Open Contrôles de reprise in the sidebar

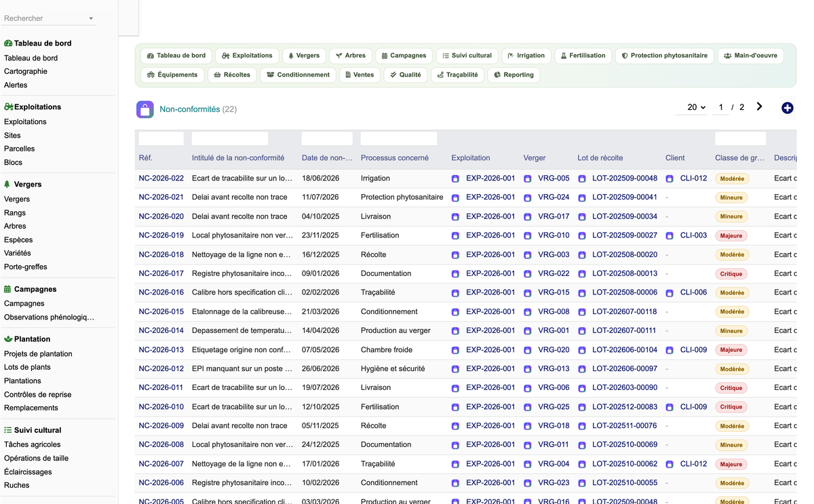(37, 394)
